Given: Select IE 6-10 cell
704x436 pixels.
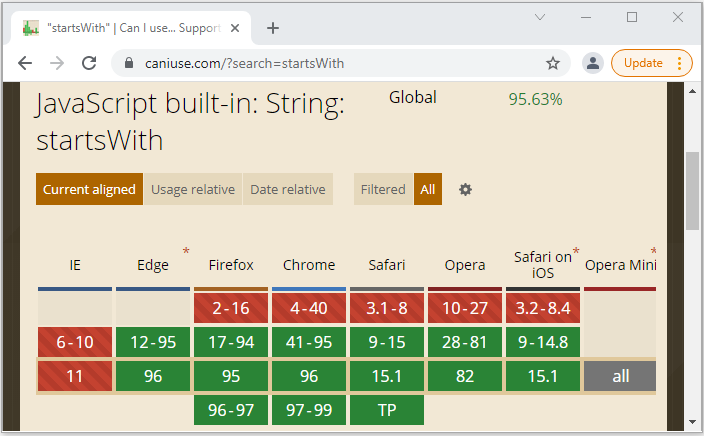Looking at the screenshot, I should pyautogui.click(x=75, y=342).
